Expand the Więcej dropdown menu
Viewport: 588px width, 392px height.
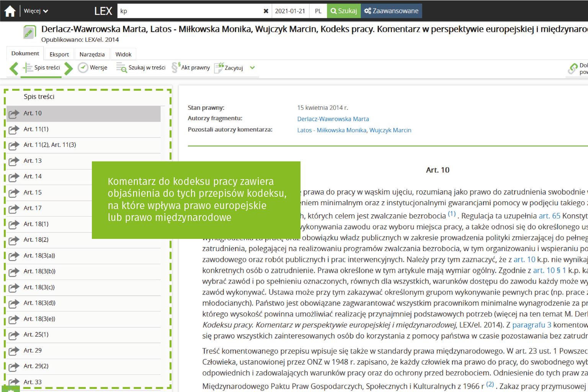36,11
